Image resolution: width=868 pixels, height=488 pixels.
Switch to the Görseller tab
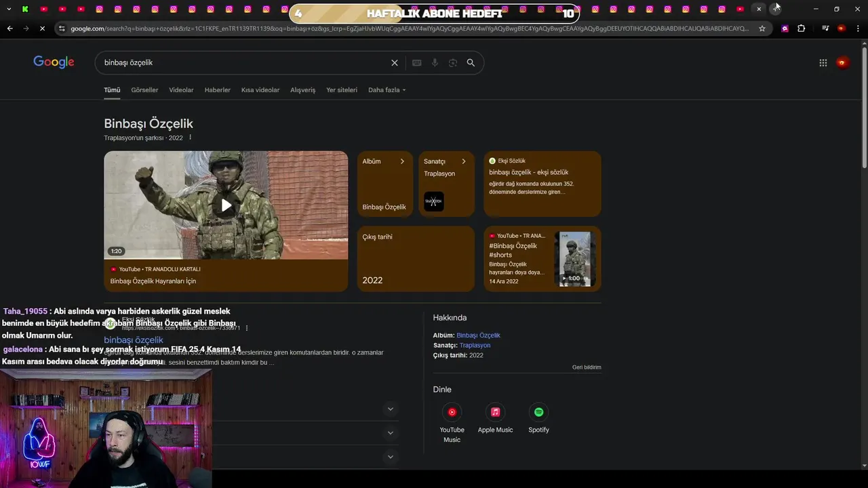pos(144,90)
